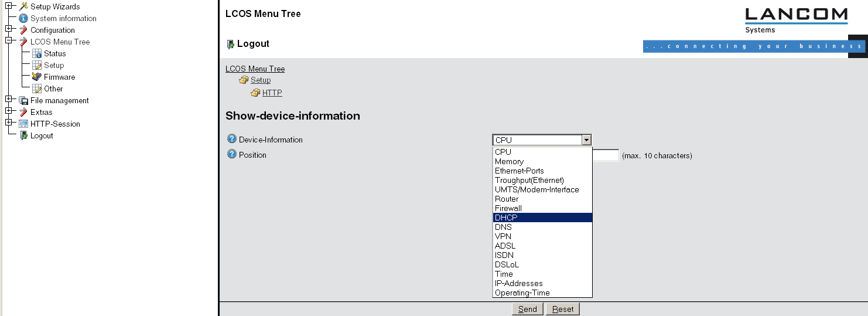868x316 pixels.
Task: Open help icon beside Position
Action: [x=231, y=154]
